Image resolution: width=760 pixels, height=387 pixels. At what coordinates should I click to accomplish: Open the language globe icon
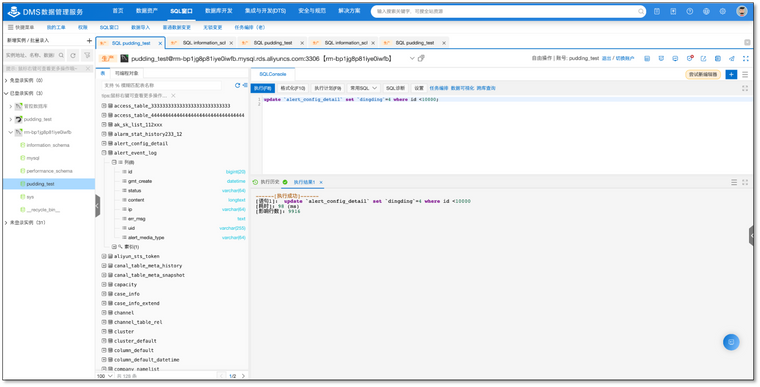(706, 11)
